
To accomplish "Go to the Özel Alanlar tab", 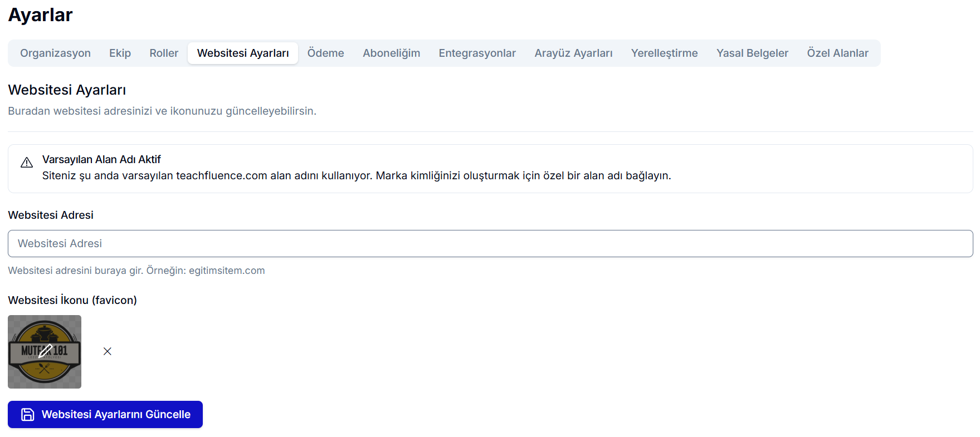I will [837, 53].
